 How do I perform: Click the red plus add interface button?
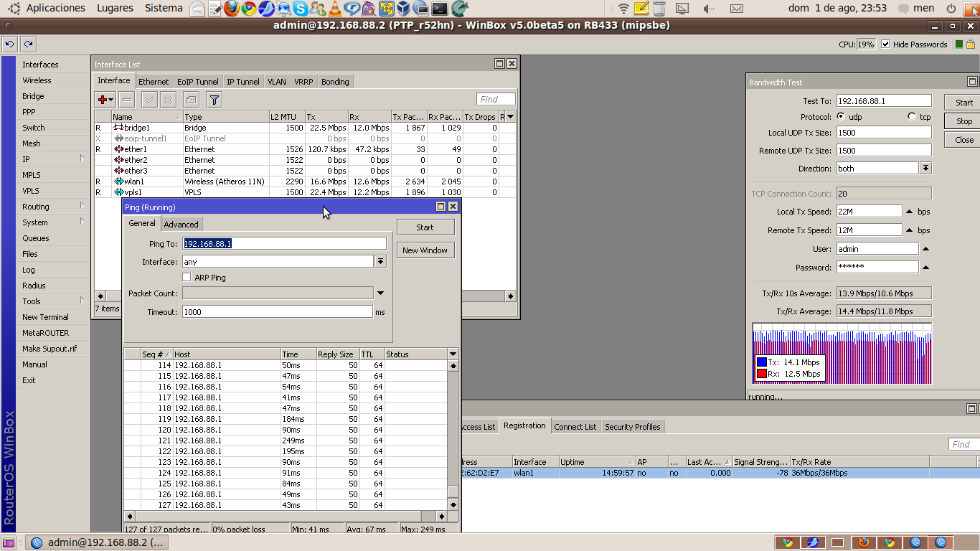105,100
